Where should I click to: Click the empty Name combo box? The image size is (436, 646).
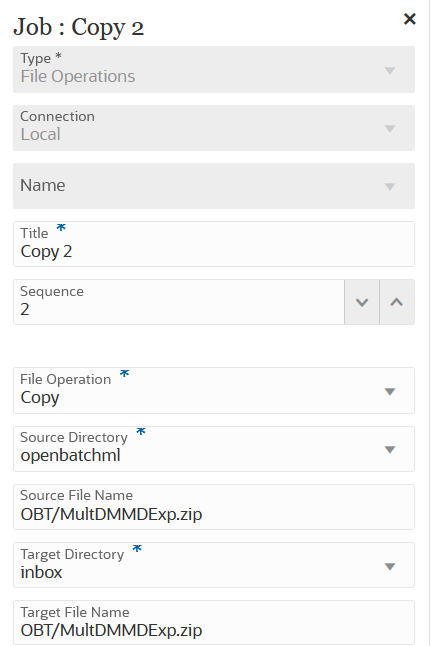[x=214, y=186]
